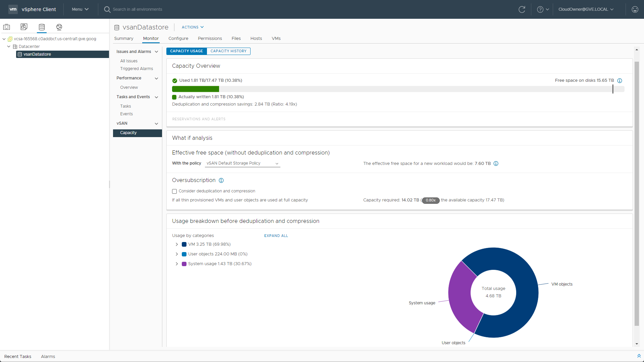Screen dimensions: 644x362
Task: Click the vsanDatastore title datastore icon
Action: point(117,27)
